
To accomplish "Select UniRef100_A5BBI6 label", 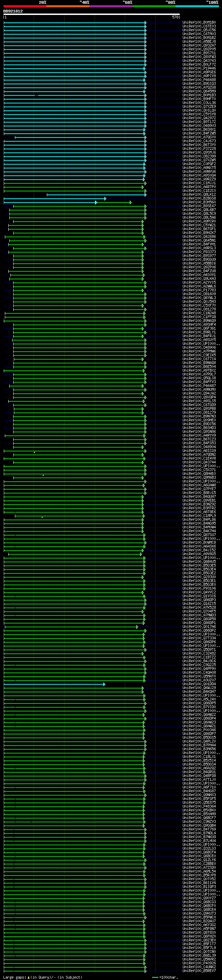I will (x=199, y=263).
